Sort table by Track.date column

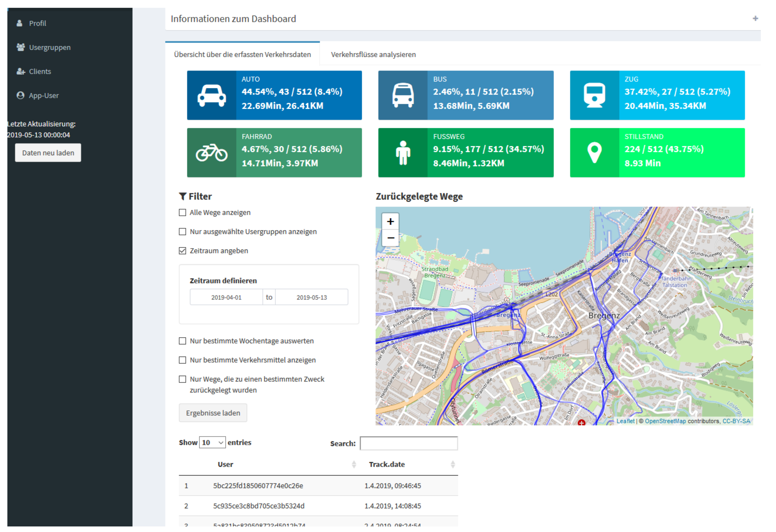pyautogui.click(x=409, y=465)
